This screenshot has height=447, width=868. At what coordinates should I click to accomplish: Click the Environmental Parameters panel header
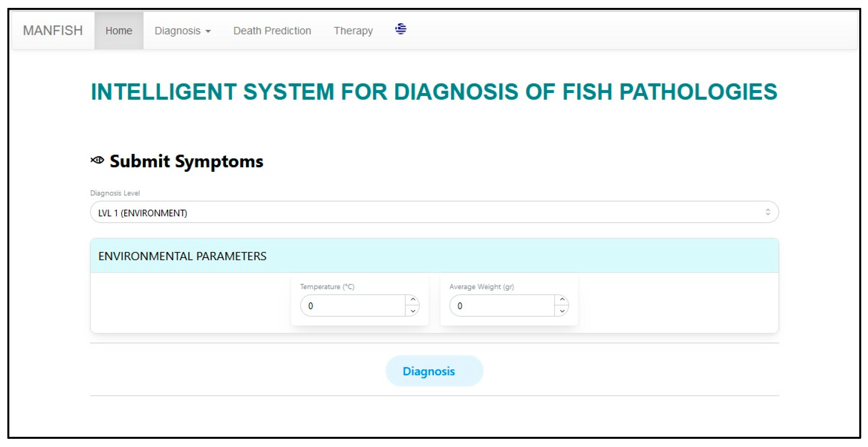pyautogui.click(x=434, y=256)
